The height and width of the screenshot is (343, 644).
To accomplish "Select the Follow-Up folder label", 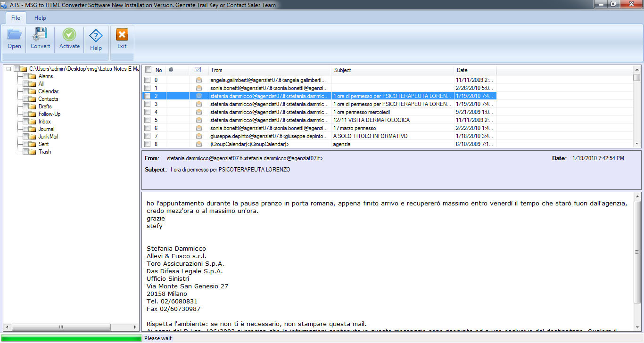I will (50, 114).
